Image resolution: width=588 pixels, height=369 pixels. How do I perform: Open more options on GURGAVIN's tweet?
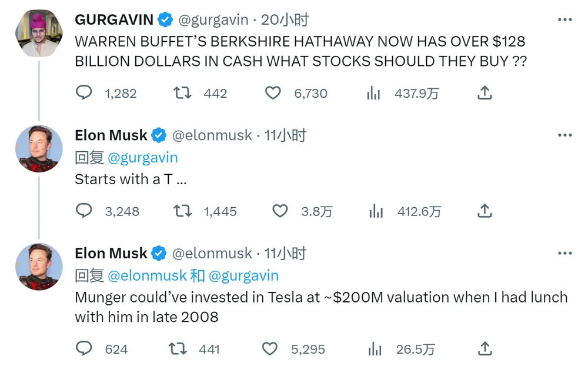[x=564, y=19]
